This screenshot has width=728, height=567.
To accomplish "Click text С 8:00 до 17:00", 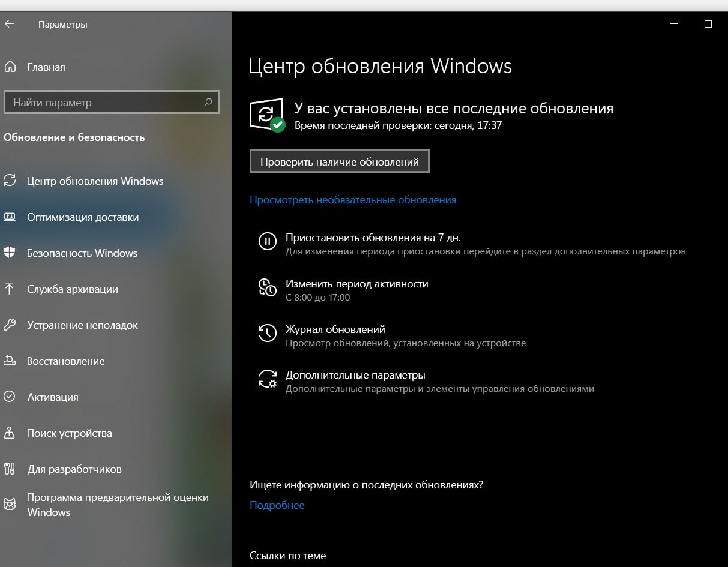I will 318,297.
